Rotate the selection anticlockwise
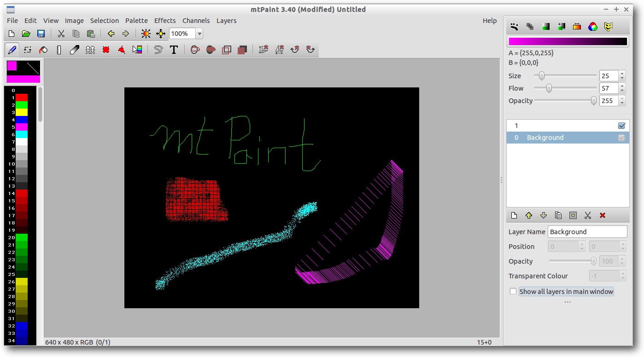The height and width of the screenshot is (357, 644). click(310, 50)
